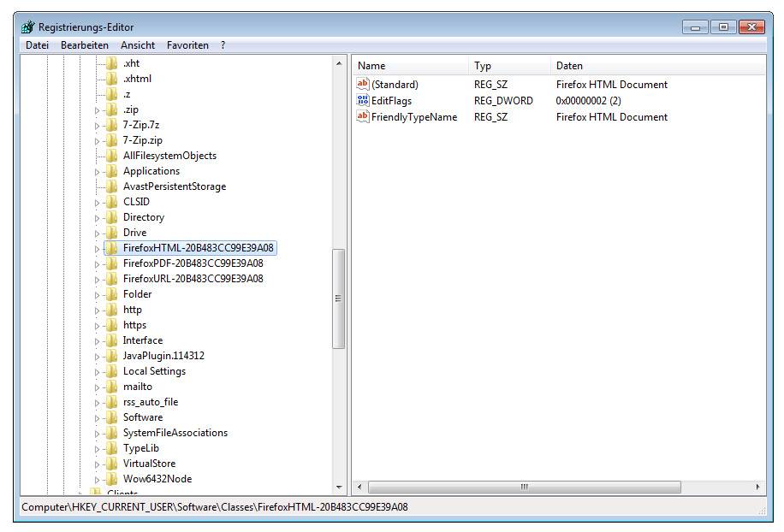784x532 pixels.
Task: Open the Bearbeiten menu
Action: [84, 45]
